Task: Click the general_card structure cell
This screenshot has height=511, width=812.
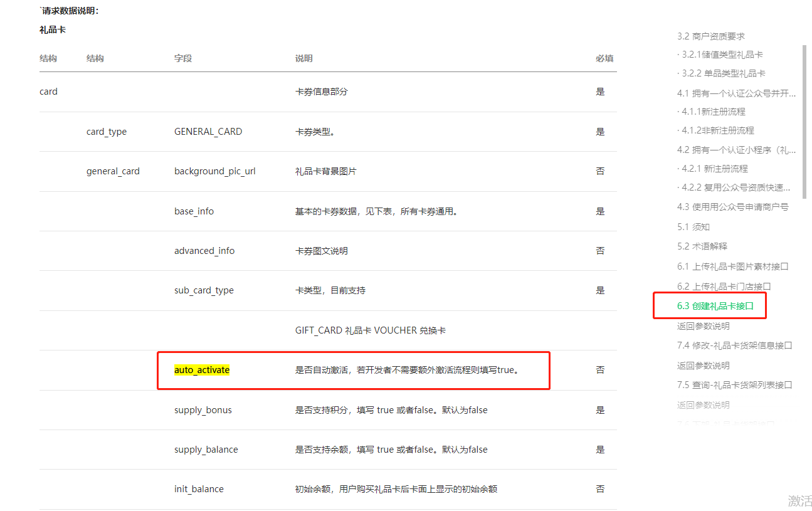Action: coord(113,171)
